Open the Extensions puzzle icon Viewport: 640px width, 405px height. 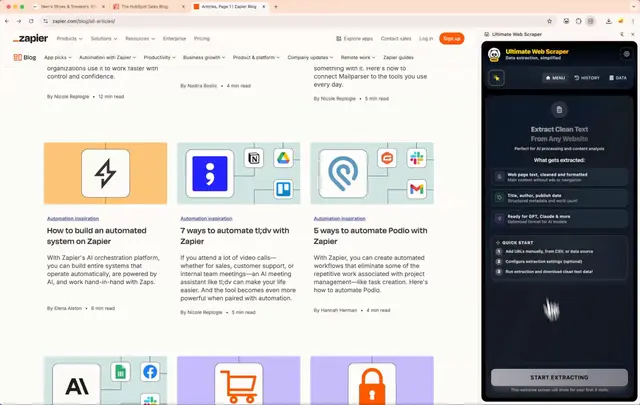[x=578, y=21]
